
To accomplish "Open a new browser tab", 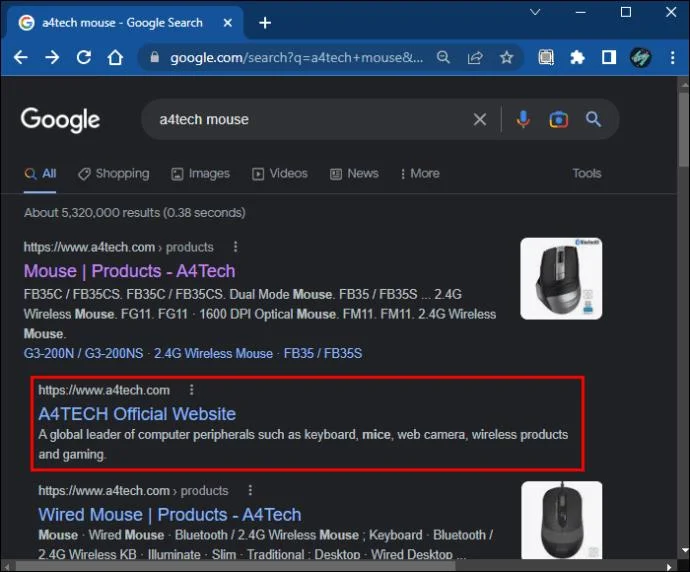I will coord(265,23).
